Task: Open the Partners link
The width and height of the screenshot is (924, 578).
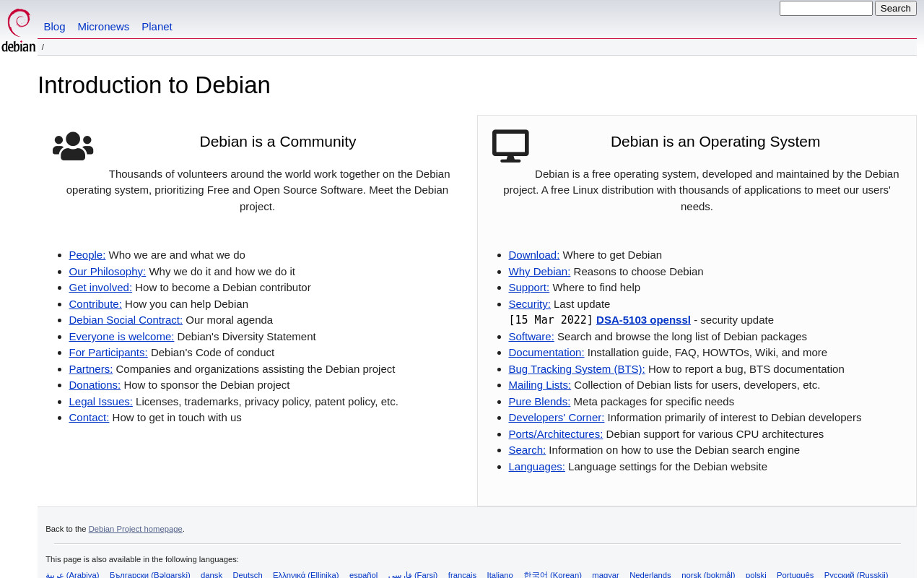Action: 91,369
